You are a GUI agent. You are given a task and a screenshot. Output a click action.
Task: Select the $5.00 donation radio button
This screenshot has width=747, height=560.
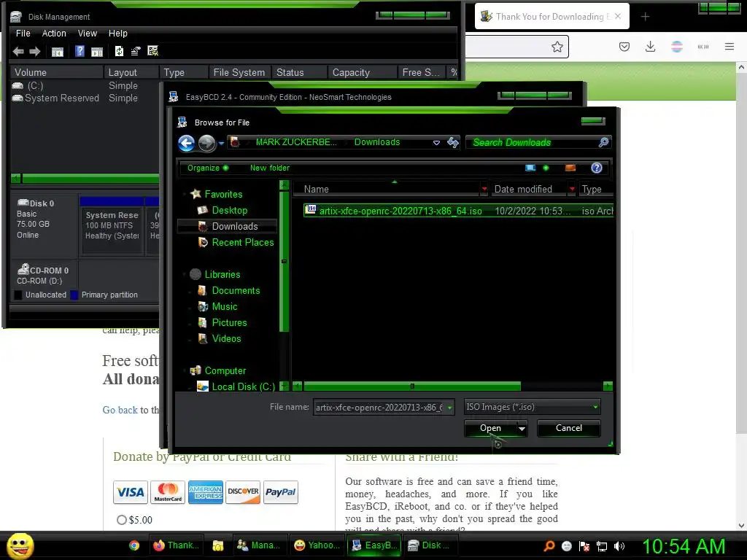coord(122,520)
